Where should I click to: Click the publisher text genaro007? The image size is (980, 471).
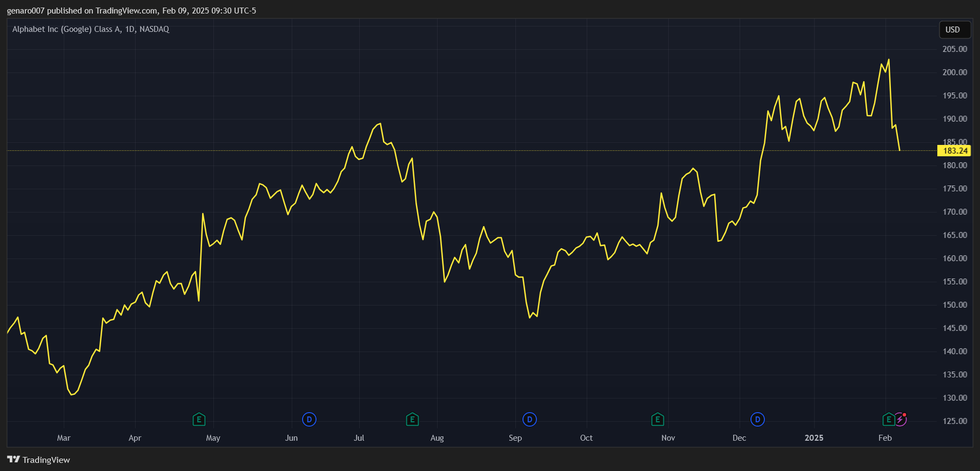pos(25,11)
